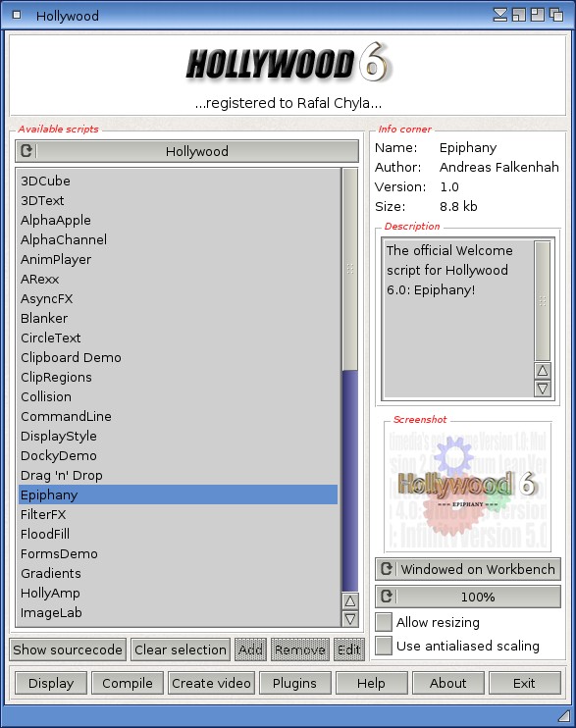The image size is (576, 728).
Task: Click the script list scroll up arrow
Action: [x=349, y=601]
